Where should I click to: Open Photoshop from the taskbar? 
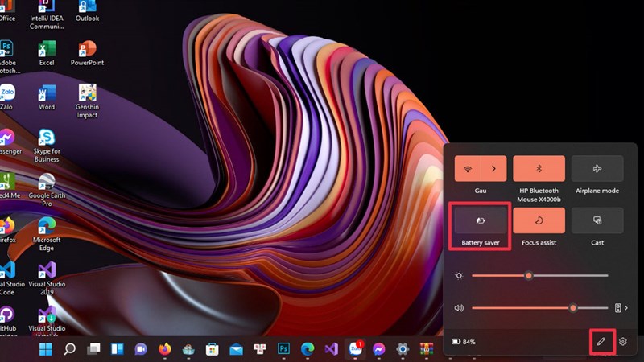283,349
